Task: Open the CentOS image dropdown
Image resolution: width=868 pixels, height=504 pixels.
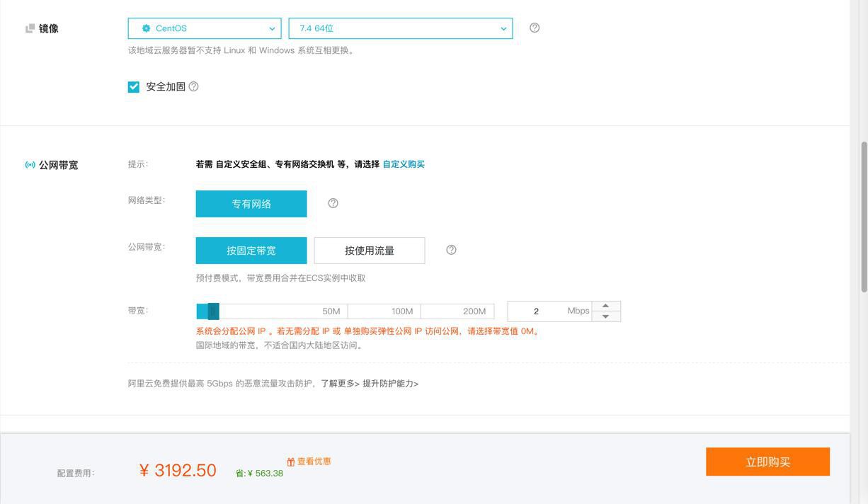Action: click(x=205, y=28)
